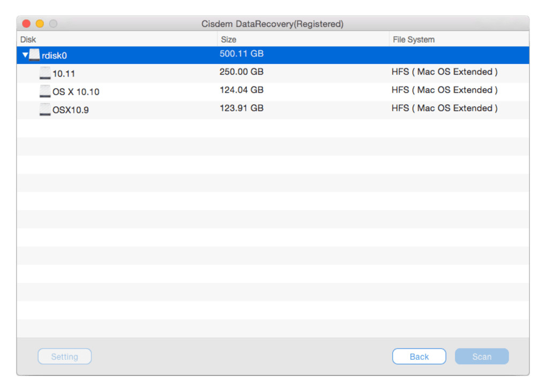Select the OS X 10.10 partition name
Viewport: 546px width, 392px height.
tap(76, 92)
